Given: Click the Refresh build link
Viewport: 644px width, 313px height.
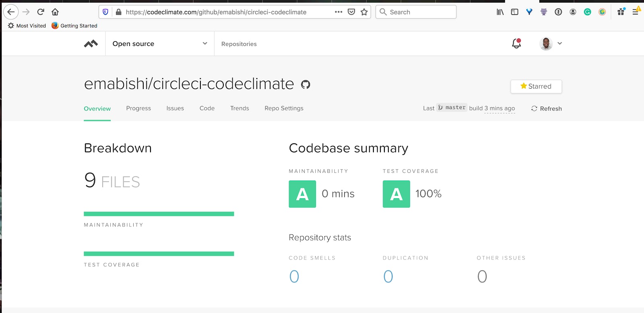Looking at the screenshot, I should (546, 109).
